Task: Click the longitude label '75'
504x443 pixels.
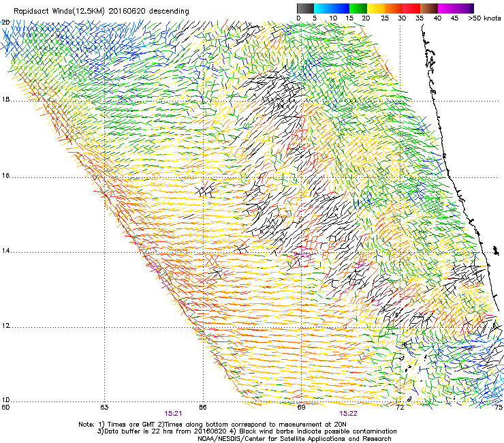Action: [x=499, y=408]
